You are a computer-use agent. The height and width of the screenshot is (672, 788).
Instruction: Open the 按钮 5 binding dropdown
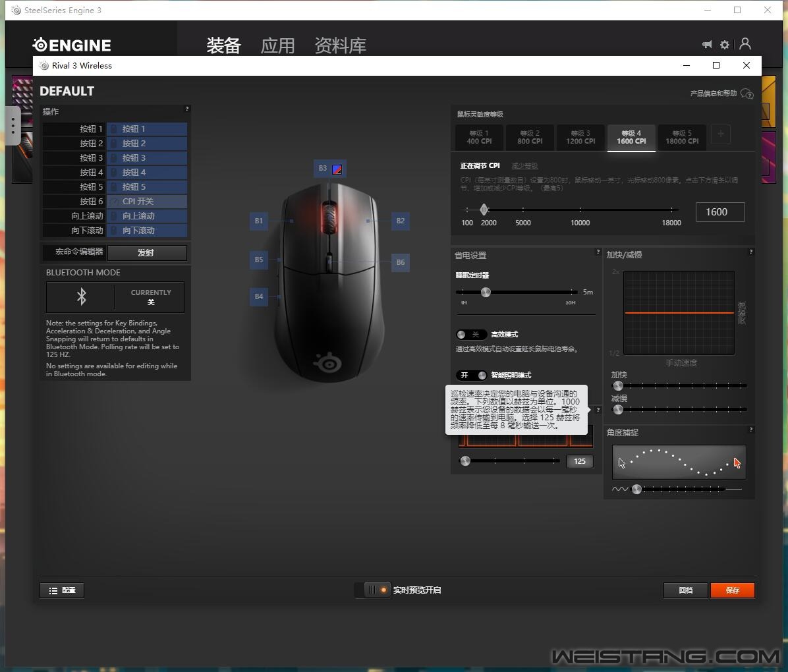click(147, 187)
